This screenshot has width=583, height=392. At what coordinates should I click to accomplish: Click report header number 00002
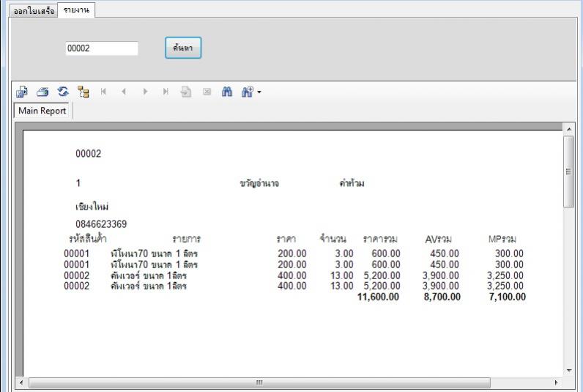[89, 154]
